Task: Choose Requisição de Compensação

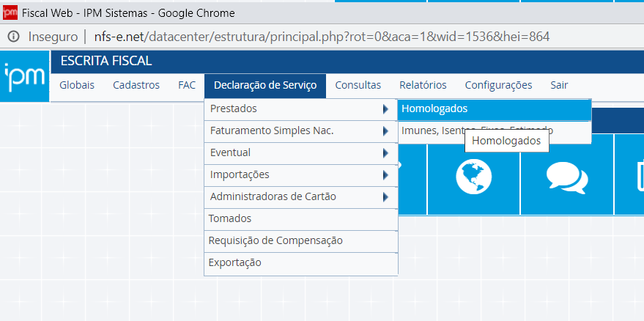Action: point(275,240)
